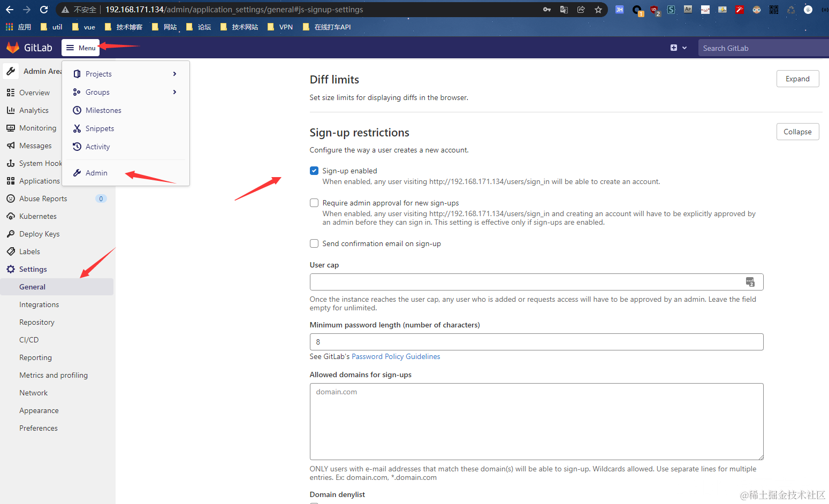Click the Groups menu icon

point(77,92)
